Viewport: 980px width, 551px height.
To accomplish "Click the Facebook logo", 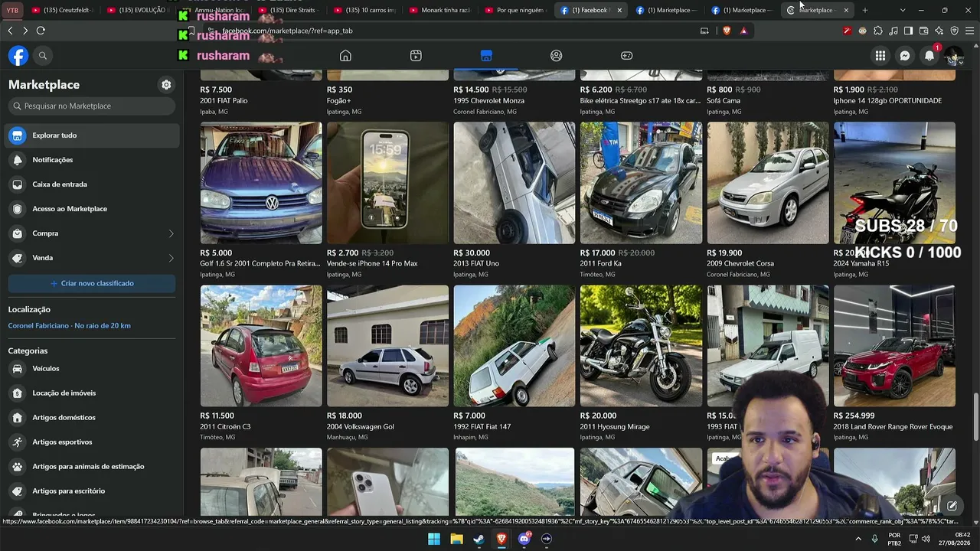I will pos(18,56).
